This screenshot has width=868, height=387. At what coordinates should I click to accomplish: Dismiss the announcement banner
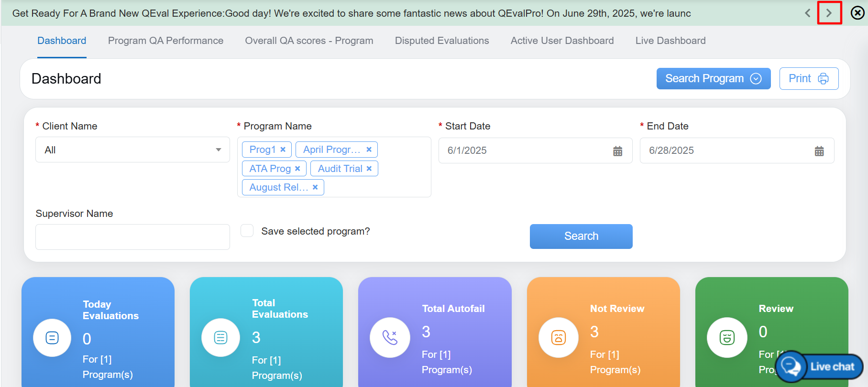857,13
